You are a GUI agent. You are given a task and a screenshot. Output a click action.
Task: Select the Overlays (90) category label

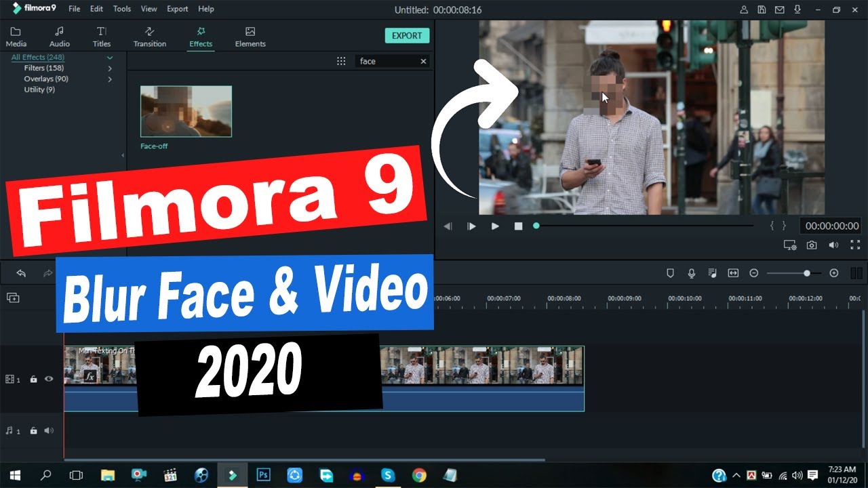pyautogui.click(x=46, y=79)
